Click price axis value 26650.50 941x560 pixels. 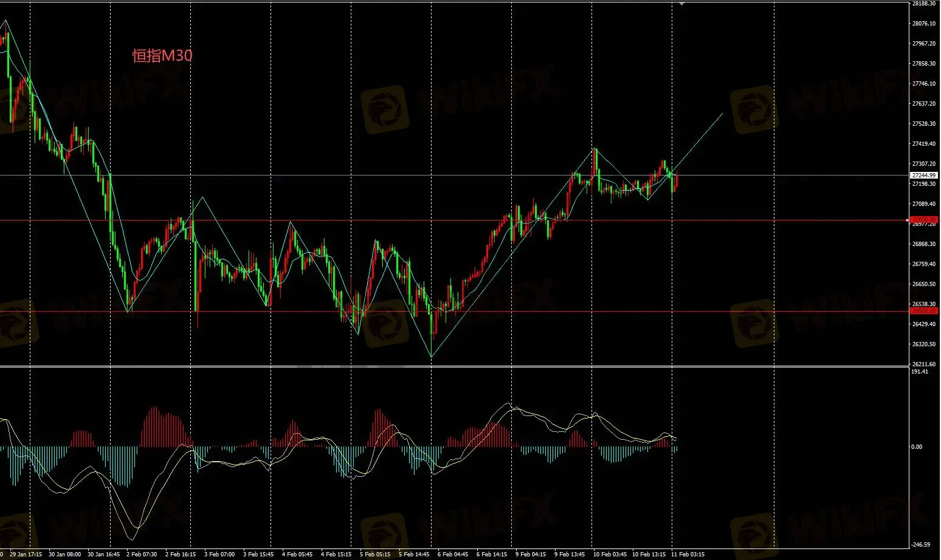924,284
